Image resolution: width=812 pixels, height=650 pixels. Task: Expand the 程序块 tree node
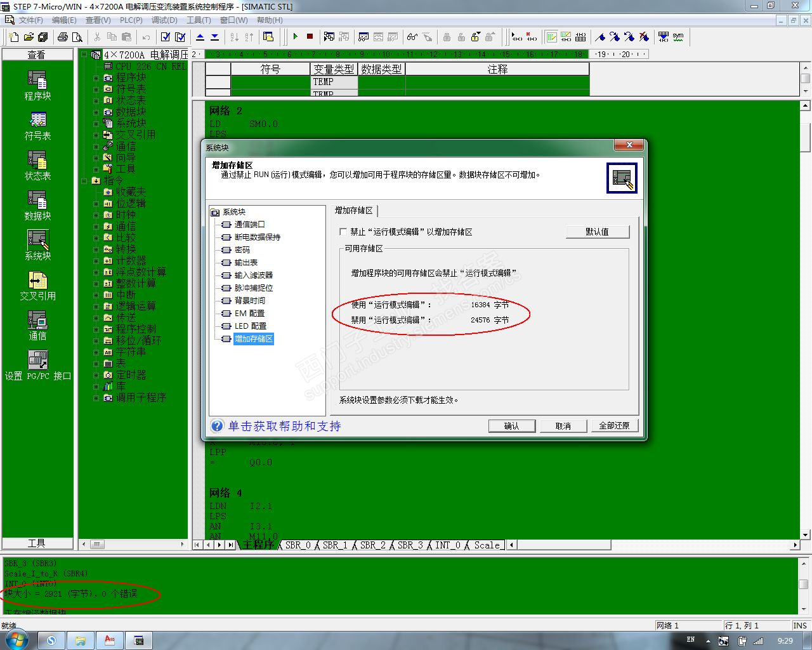(x=96, y=78)
